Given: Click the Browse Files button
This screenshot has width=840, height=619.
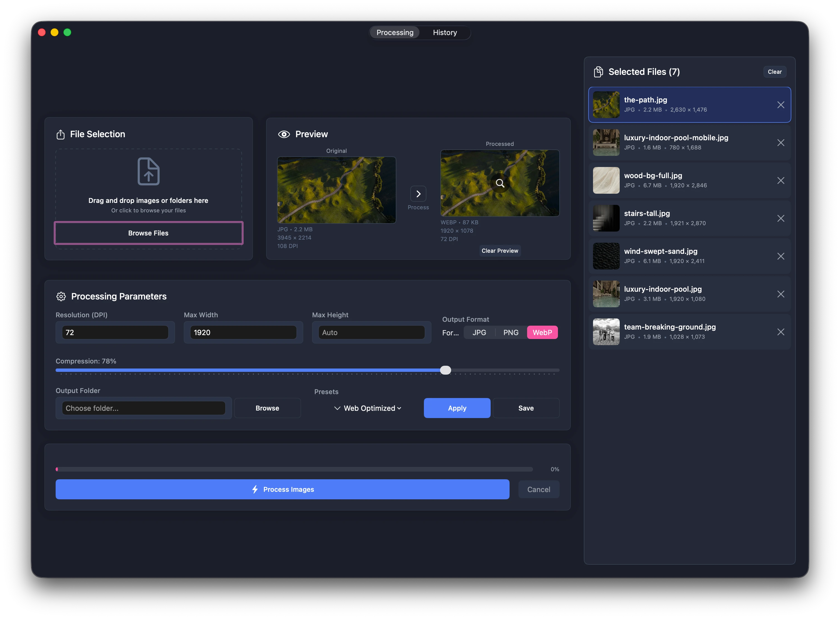Looking at the screenshot, I should pyautogui.click(x=148, y=233).
